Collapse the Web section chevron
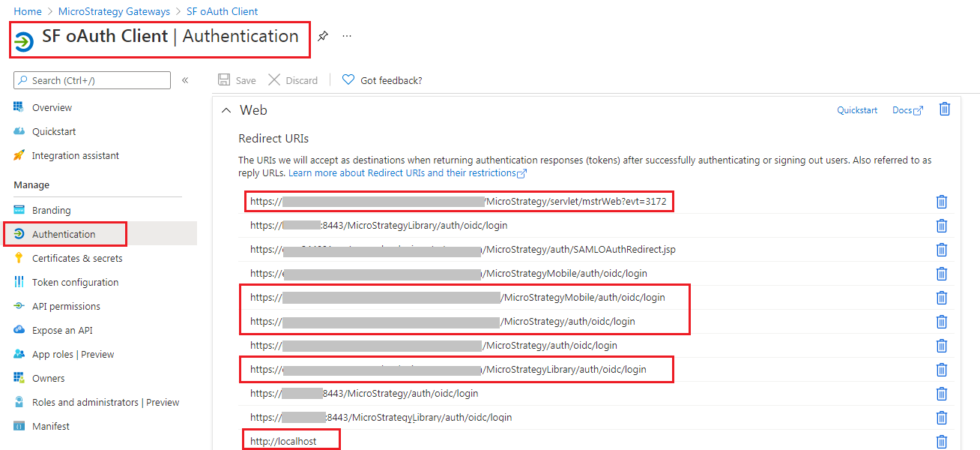The image size is (980, 450). coord(226,110)
